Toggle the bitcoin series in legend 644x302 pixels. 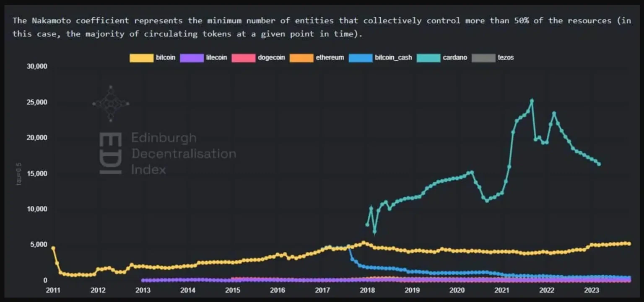point(153,58)
